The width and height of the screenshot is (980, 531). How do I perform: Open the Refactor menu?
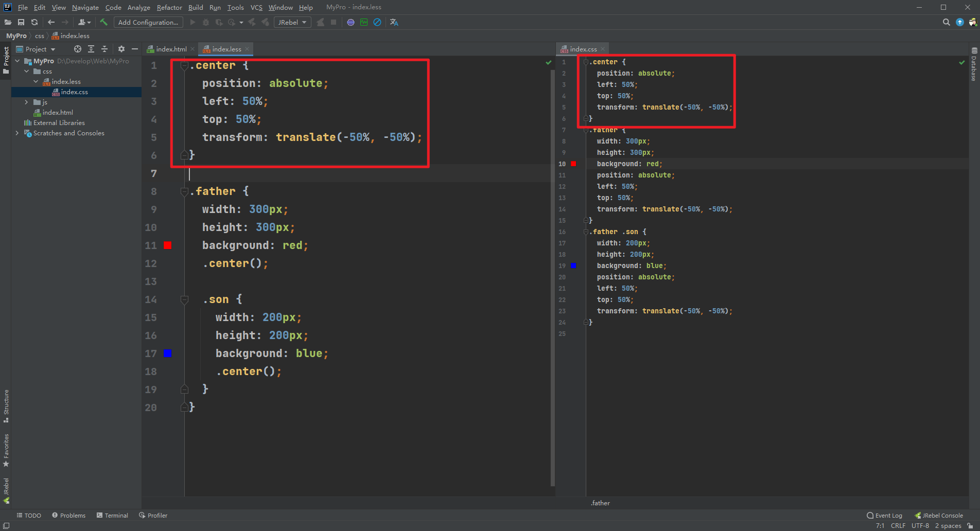(x=169, y=7)
